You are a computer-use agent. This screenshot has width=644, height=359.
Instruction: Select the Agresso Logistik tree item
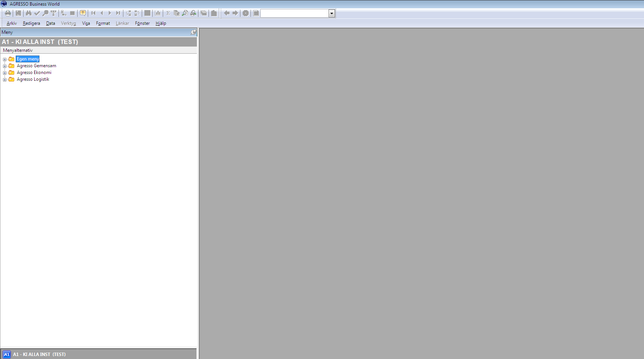33,79
